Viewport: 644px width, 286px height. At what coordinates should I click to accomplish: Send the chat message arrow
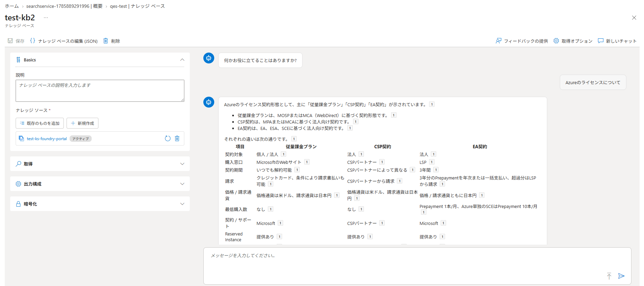tap(621, 276)
